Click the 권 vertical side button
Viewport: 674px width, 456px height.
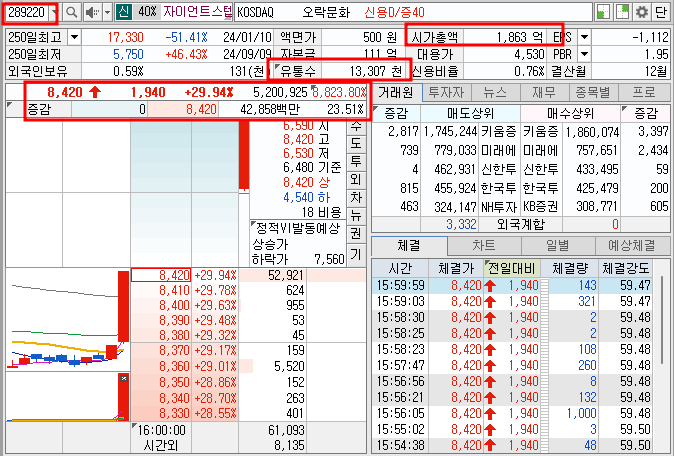point(356,234)
